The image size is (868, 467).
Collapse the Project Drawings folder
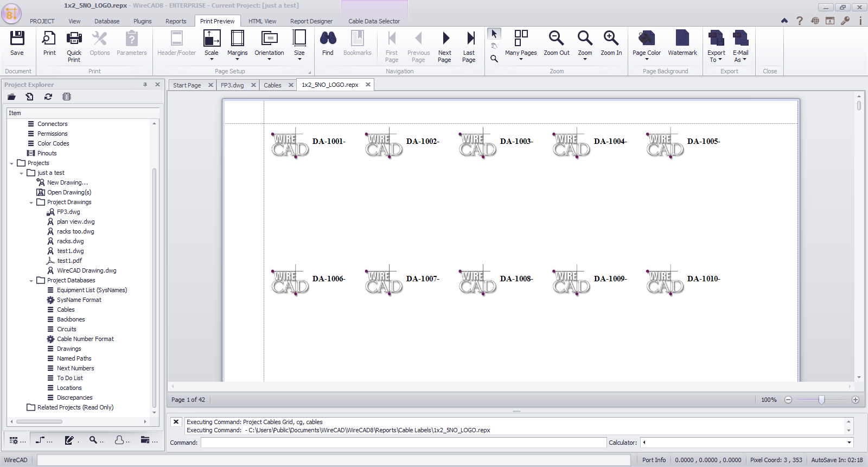31,203
